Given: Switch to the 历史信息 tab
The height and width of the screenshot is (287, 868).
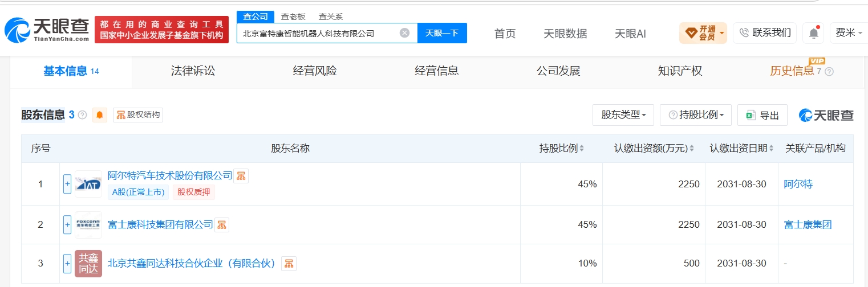Looking at the screenshot, I should [792, 71].
